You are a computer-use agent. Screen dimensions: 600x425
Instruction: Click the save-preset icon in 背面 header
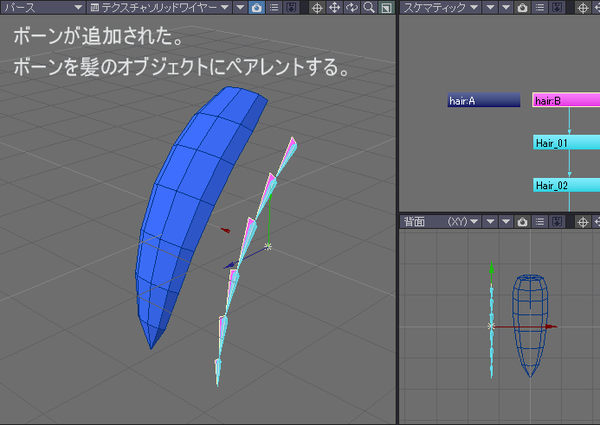557,221
